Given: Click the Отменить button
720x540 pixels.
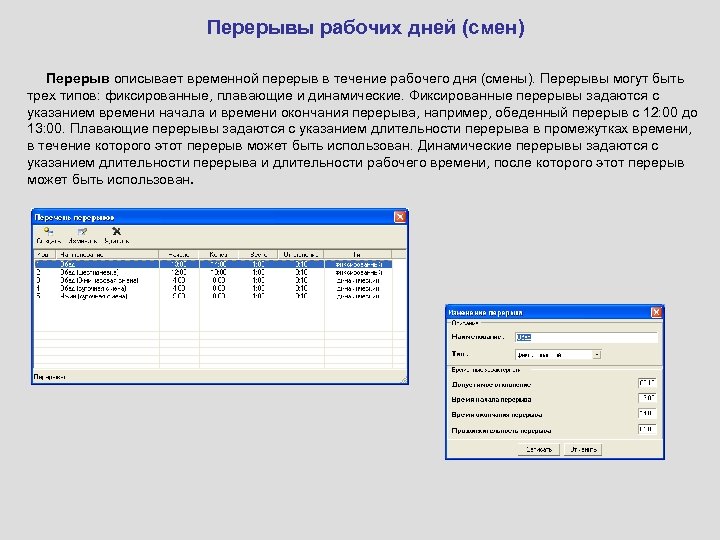Looking at the screenshot, I should [x=583, y=450].
